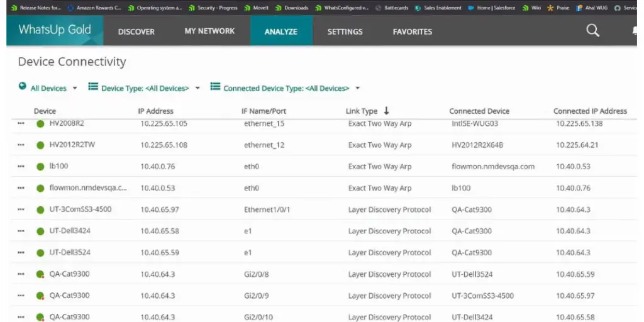Click status dot of UT-Dell3524 device
The image size is (644, 322).
tap(40, 253)
